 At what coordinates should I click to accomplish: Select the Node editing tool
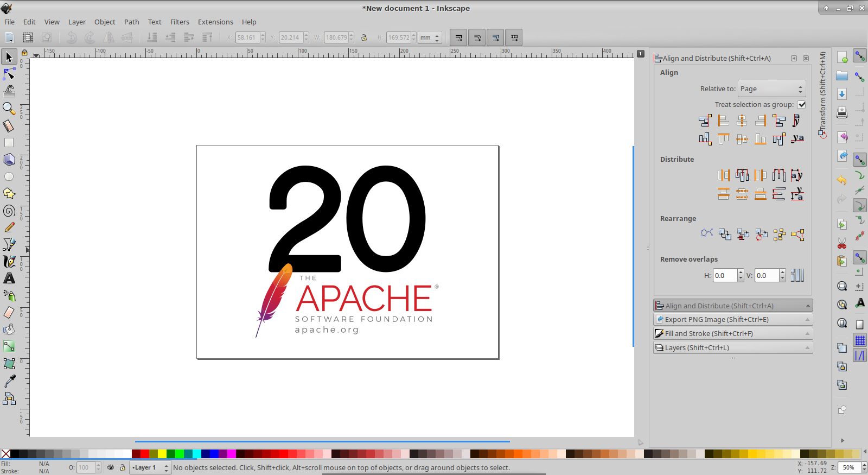pyautogui.click(x=9, y=74)
